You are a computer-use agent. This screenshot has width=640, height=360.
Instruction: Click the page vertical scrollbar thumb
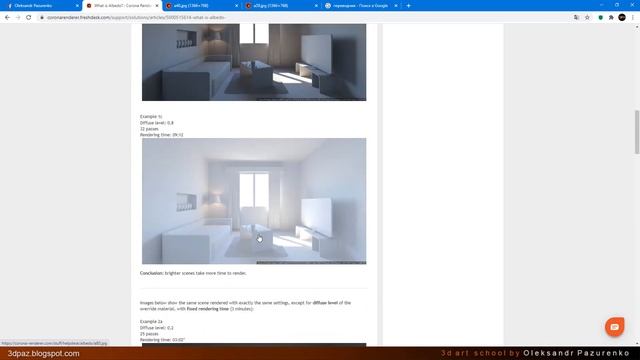point(637,132)
